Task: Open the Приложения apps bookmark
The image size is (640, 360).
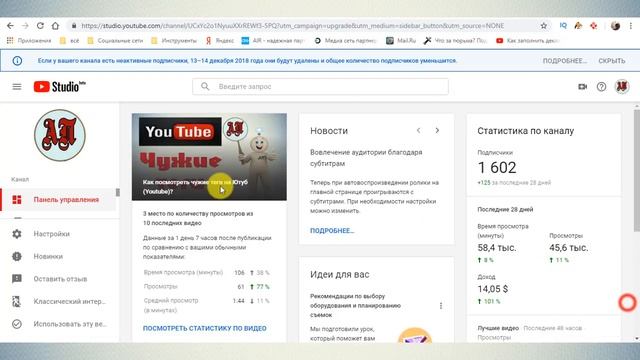Action: (29, 40)
